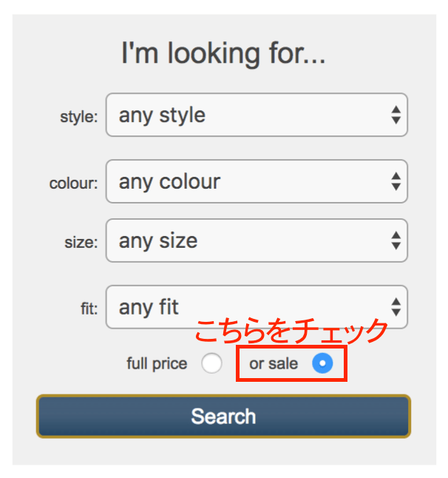Open the colour dropdown menu
The height and width of the screenshot is (478, 448).
257,181
